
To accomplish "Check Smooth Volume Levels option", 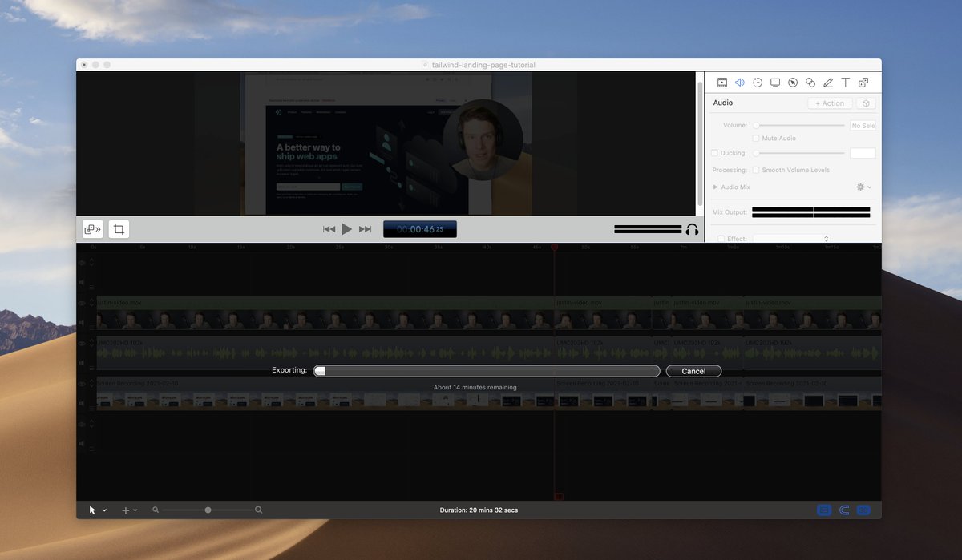I will pos(756,170).
